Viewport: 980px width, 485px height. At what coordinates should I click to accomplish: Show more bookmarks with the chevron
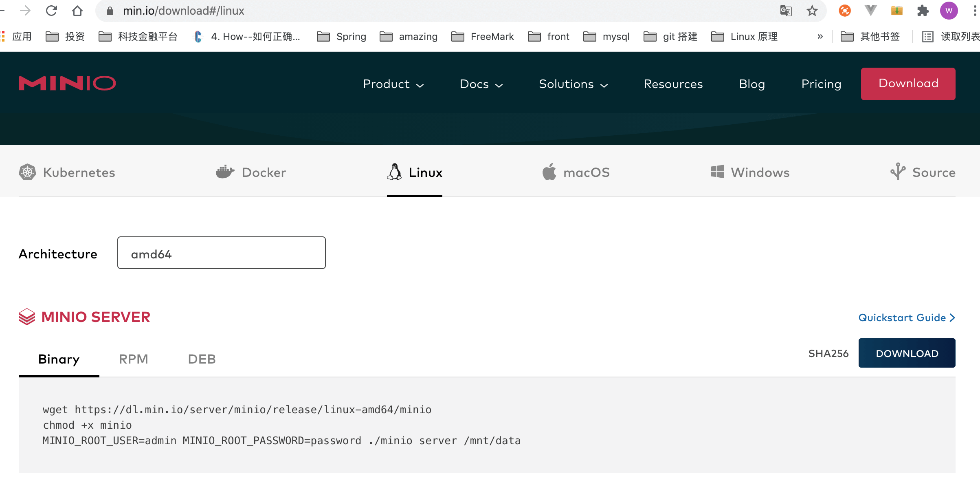[820, 37]
